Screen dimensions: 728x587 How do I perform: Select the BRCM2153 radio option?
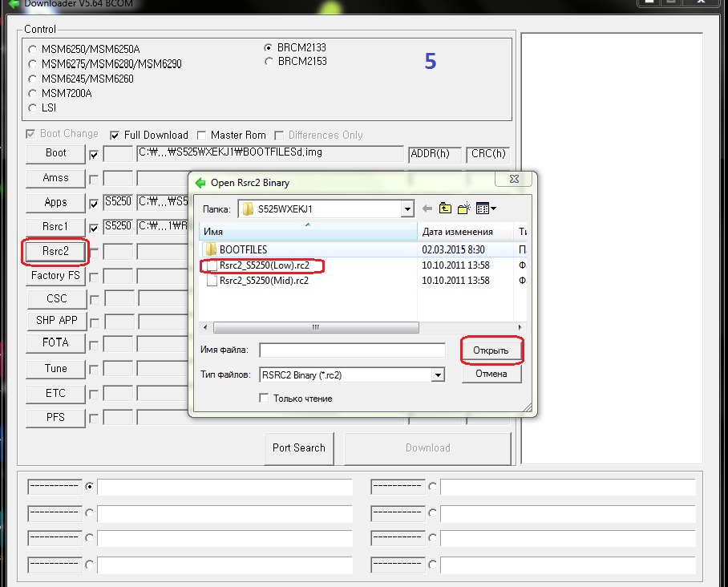(269, 61)
